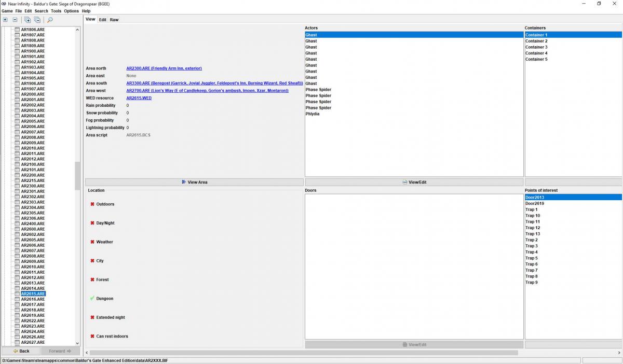Click the file icon beside AR2400.ARE
623x364 pixels.
(x=17, y=223)
